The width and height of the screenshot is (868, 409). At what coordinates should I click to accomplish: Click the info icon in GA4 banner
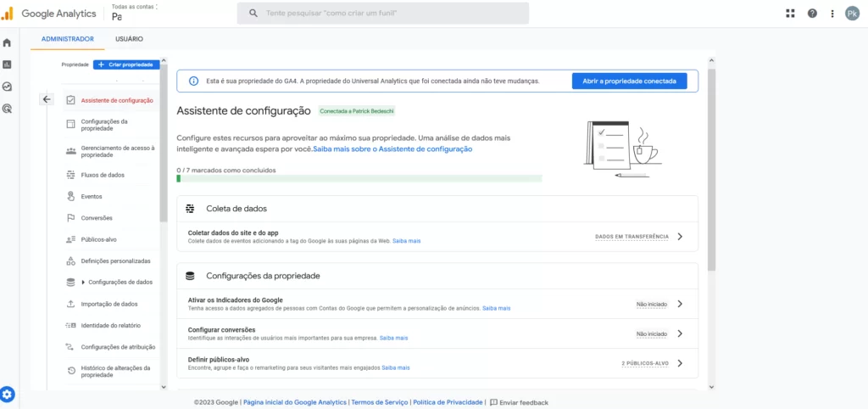click(x=193, y=81)
